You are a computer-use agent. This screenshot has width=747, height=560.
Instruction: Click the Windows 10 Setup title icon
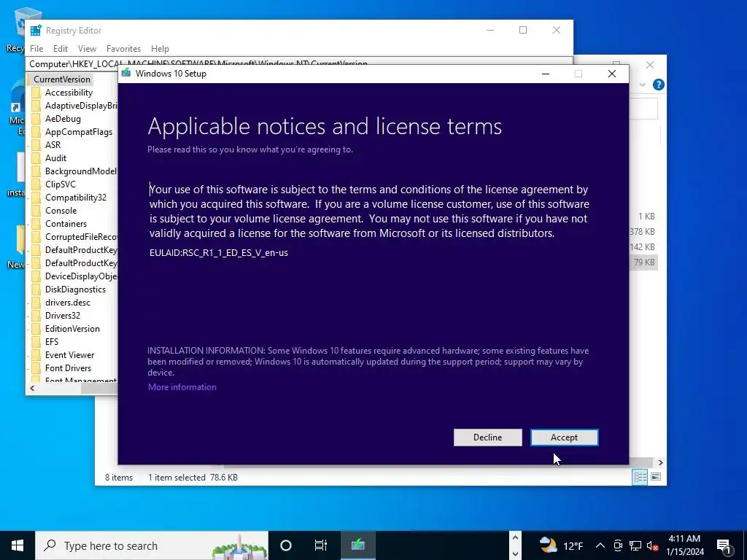tap(125, 74)
